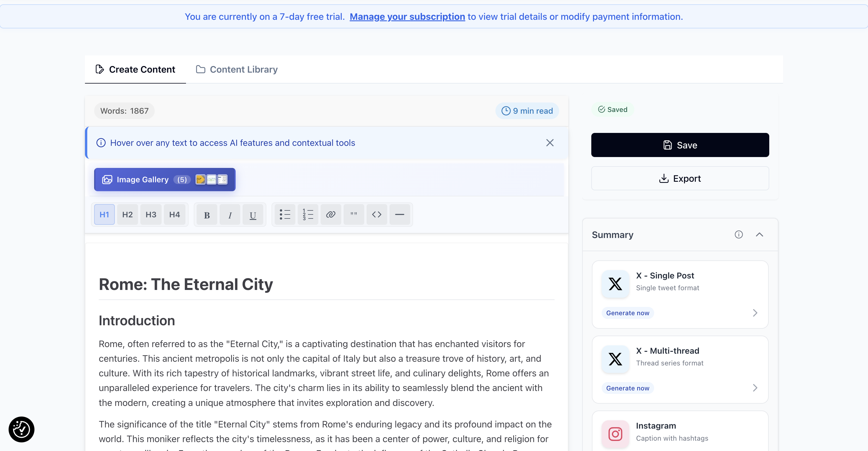
Task: Click the 'Caption with hashtags' text
Action: [x=672, y=438]
